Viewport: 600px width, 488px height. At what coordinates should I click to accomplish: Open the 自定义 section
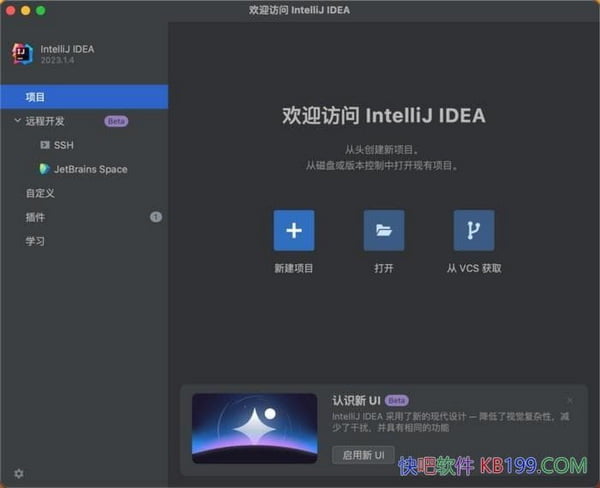pyautogui.click(x=40, y=193)
